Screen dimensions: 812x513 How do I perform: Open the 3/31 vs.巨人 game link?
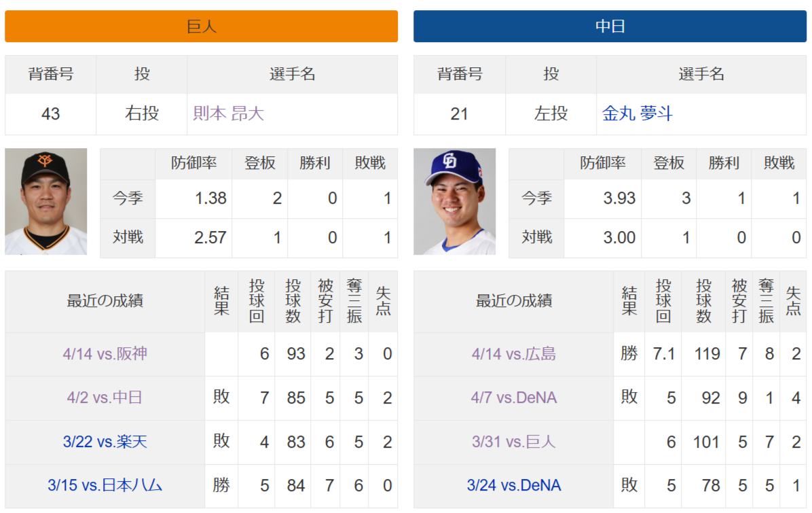pos(513,442)
